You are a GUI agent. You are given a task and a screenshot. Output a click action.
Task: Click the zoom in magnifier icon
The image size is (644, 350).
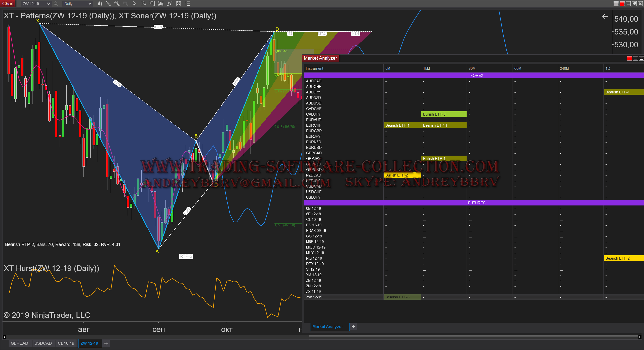117,4
